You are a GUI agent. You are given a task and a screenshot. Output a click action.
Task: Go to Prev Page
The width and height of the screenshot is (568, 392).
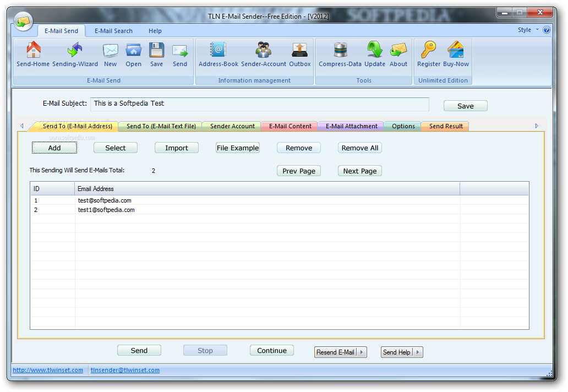coord(299,171)
